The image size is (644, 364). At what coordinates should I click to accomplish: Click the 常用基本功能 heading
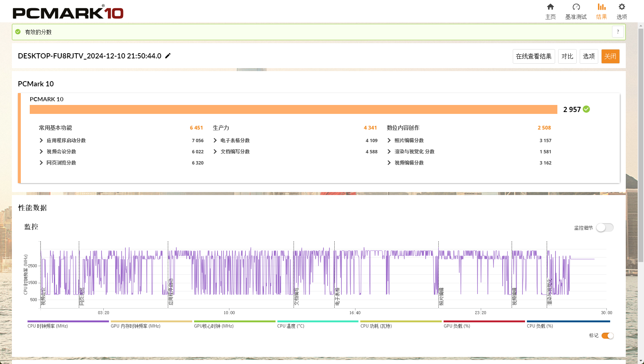tap(55, 128)
